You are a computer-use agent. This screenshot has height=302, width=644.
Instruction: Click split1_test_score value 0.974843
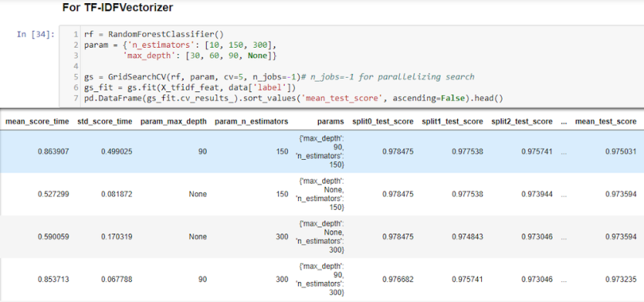click(x=467, y=237)
